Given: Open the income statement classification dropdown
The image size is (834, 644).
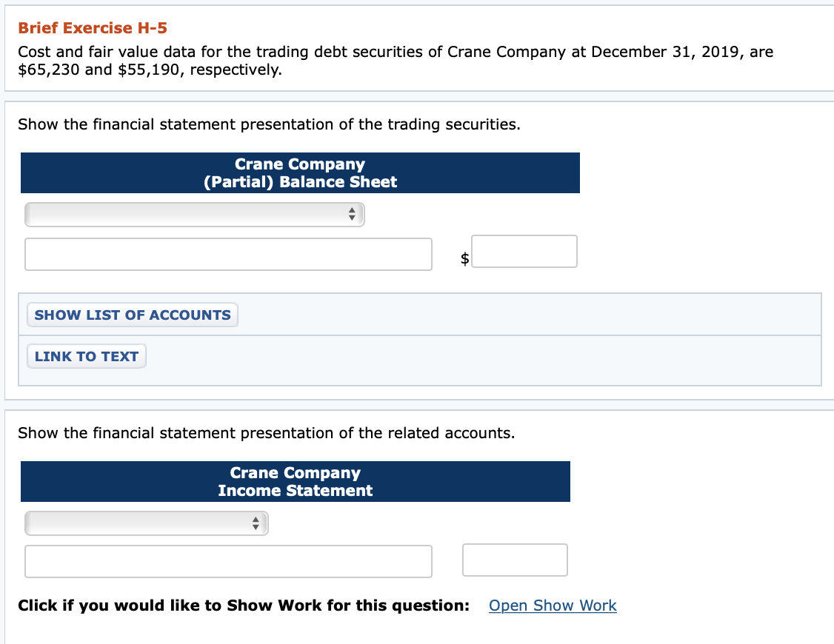Looking at the screenshot, I should click(x=146, y=523).
